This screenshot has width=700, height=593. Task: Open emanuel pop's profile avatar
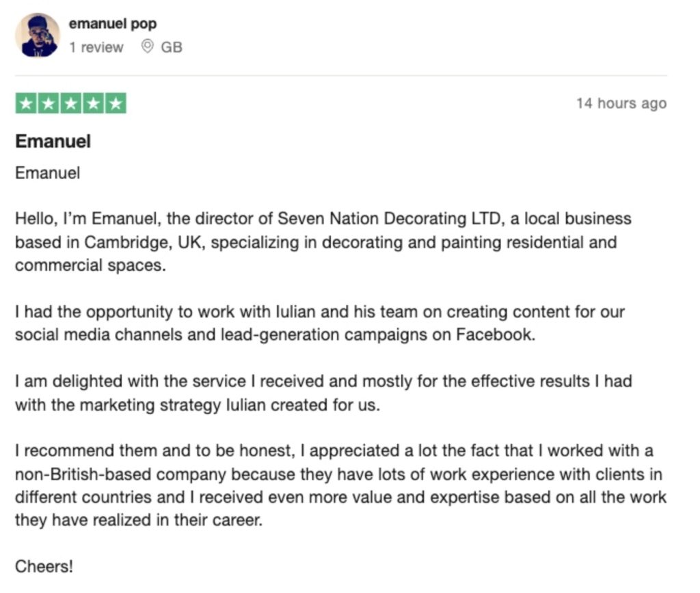(x=38, y=35)
